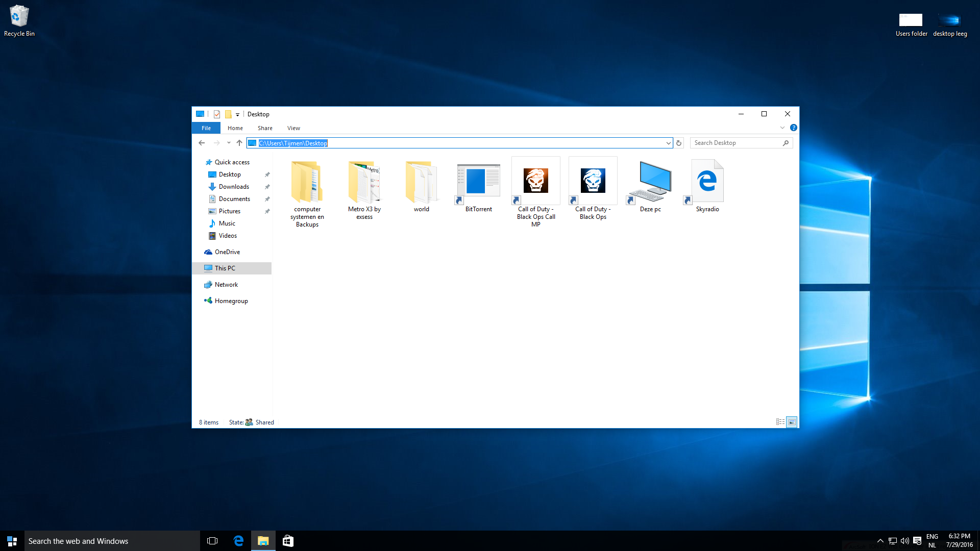The width and height of the screenshot is (980, 551).
Task: Open the Recent locations dropdown arrow
Action: point(229,143)
